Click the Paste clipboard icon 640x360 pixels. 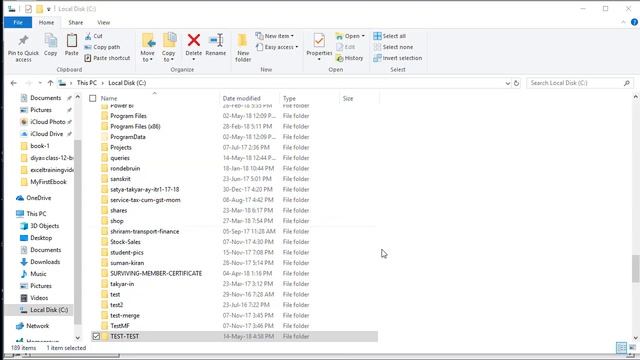71,41
